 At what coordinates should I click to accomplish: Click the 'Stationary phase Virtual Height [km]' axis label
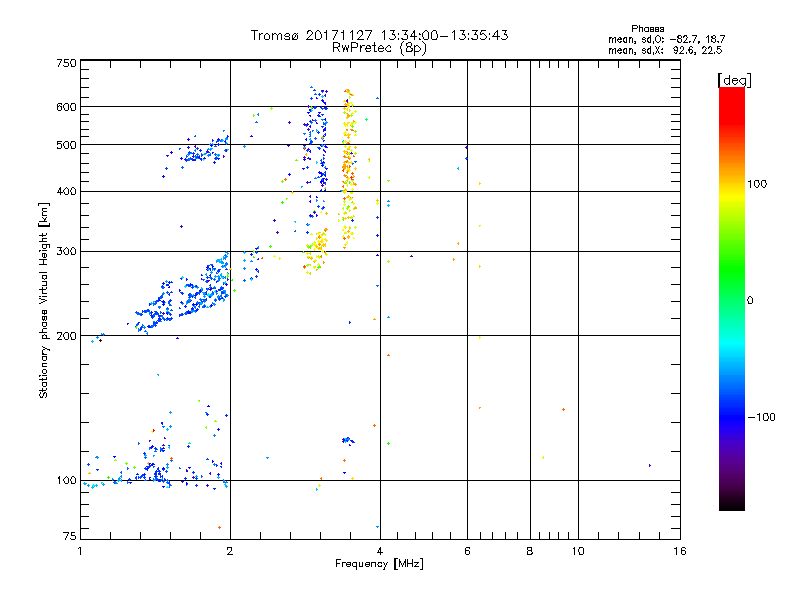[44, 301]
